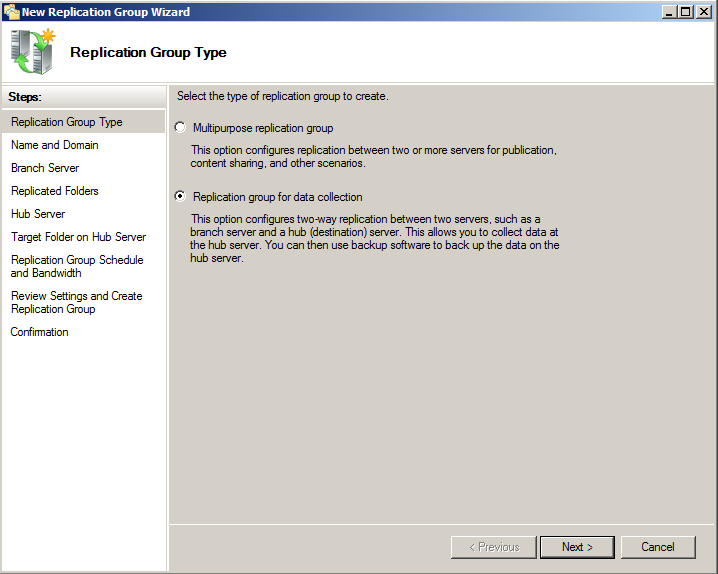The height and width of the screenshot is (574, 718).
Task: Minimize the New Replication Group Wizard window
Action: [669, 12]
